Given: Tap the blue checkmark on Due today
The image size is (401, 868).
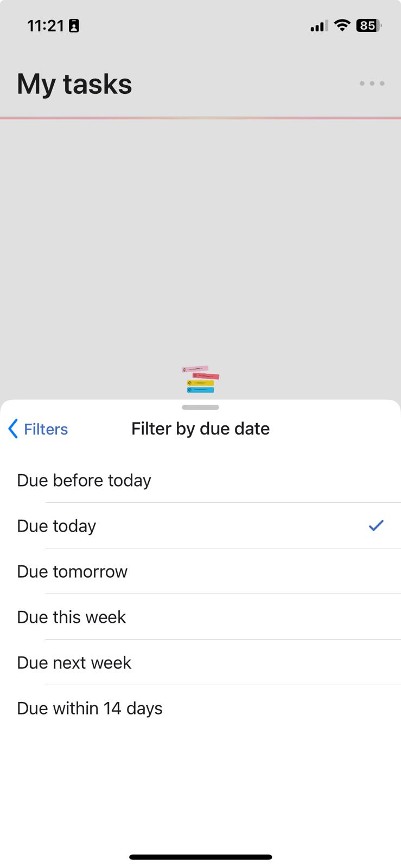Looking at the screenshot, I should point(376,525).
